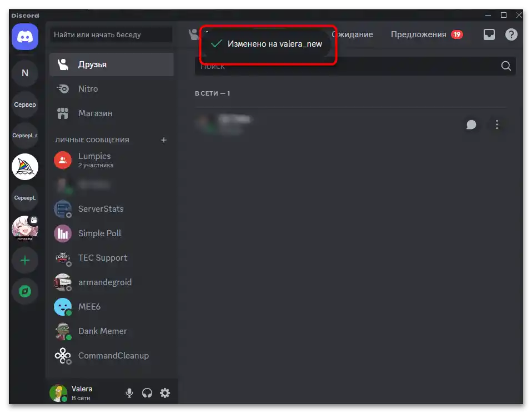Screen dimensions: 532x413
Task: Open the Nitro page
Action: pos(111,89)
